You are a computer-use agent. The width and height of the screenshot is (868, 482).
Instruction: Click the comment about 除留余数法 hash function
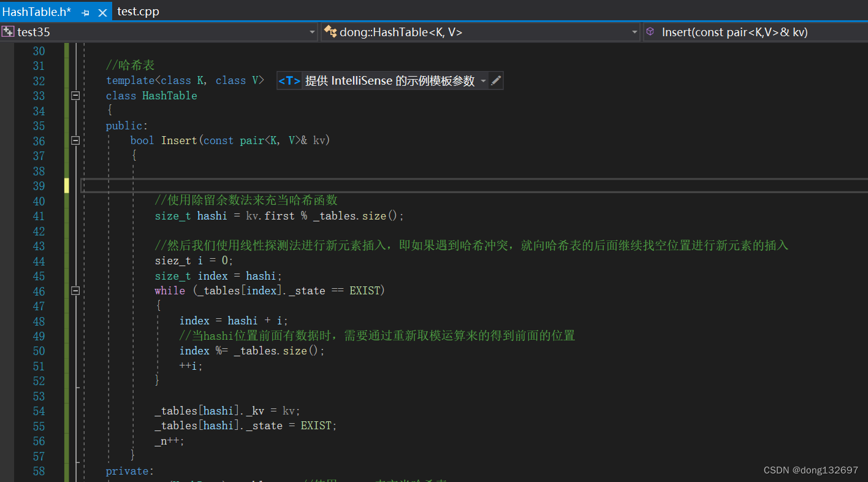(x=246, y=201)
